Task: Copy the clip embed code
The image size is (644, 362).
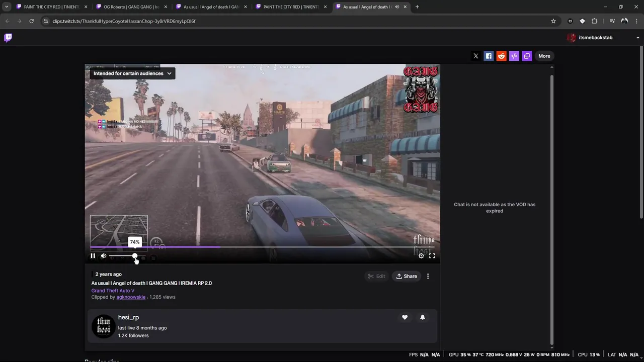Action: tap(514, 56)
